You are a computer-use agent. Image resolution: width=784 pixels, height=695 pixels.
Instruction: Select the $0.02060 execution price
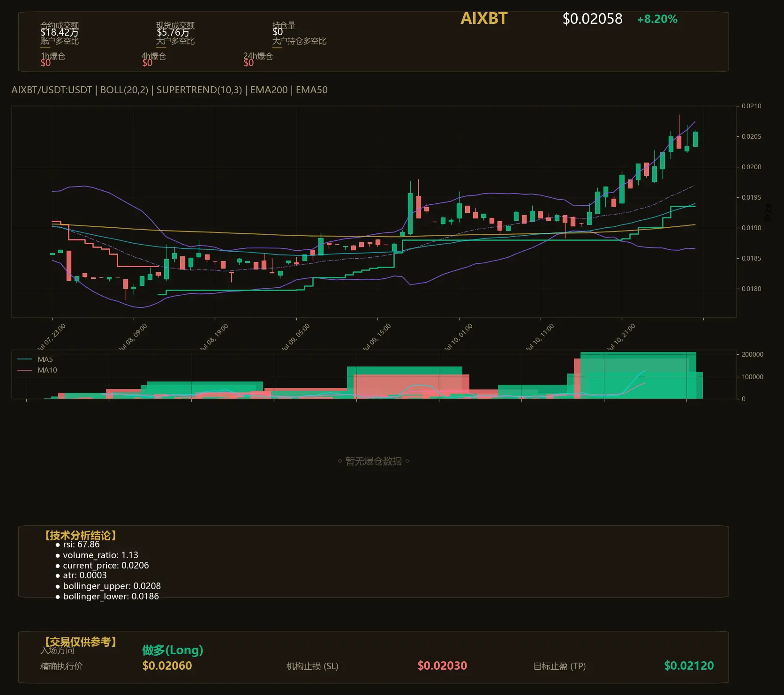(167, 665)
